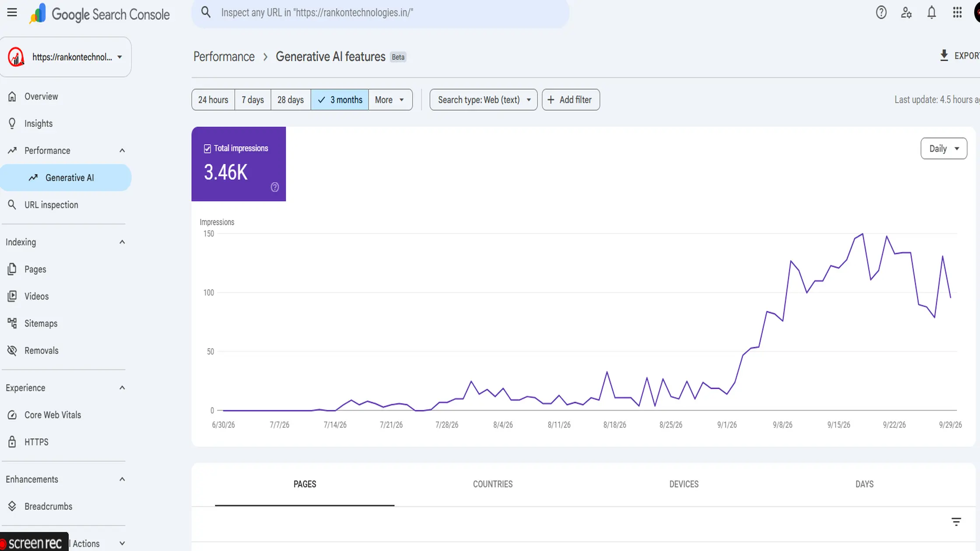The width and height of the screenshot is (980, 551).
Task: Open the Search type: Web (text) dropdown
Action: tap(483, 100)
